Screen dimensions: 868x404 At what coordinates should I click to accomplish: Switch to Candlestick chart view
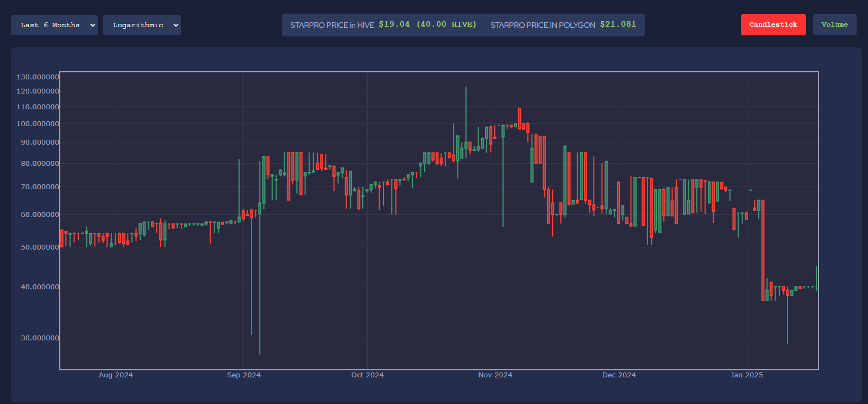(x=773, y=25)
